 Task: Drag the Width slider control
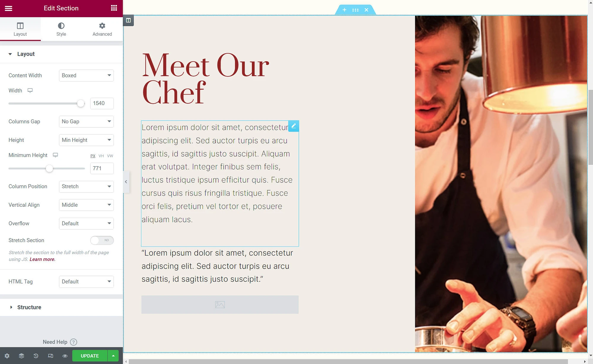[x=81, y=103]
